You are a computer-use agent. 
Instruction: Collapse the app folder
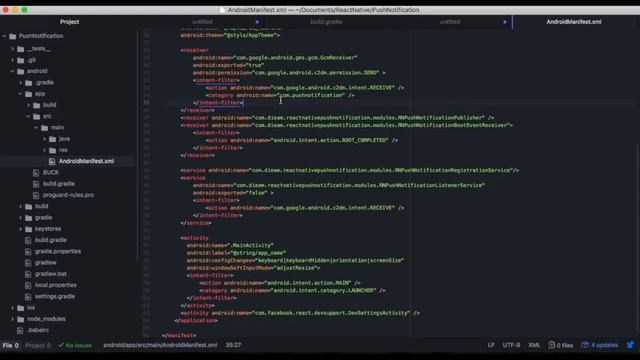coord(20,94)
